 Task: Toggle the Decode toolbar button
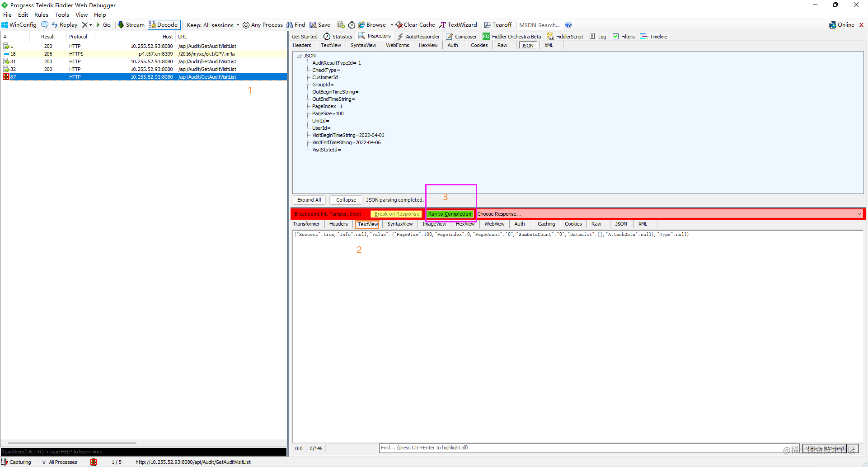(164, 25)
